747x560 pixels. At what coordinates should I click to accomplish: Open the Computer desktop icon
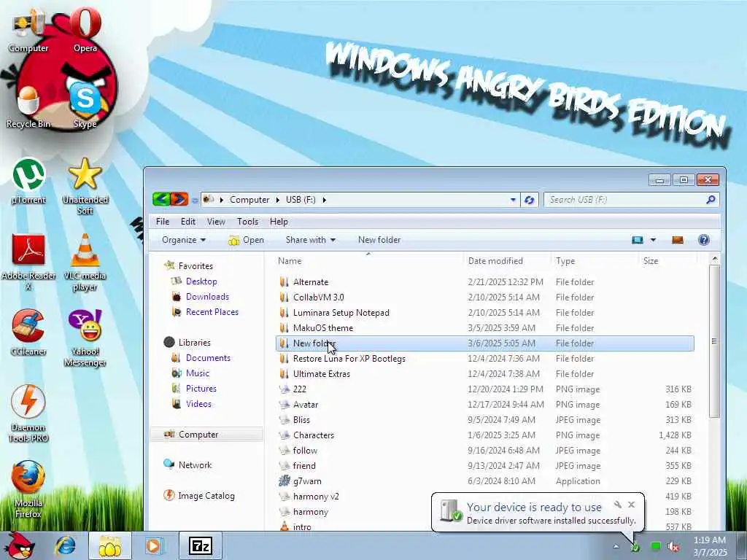(28, 31)
